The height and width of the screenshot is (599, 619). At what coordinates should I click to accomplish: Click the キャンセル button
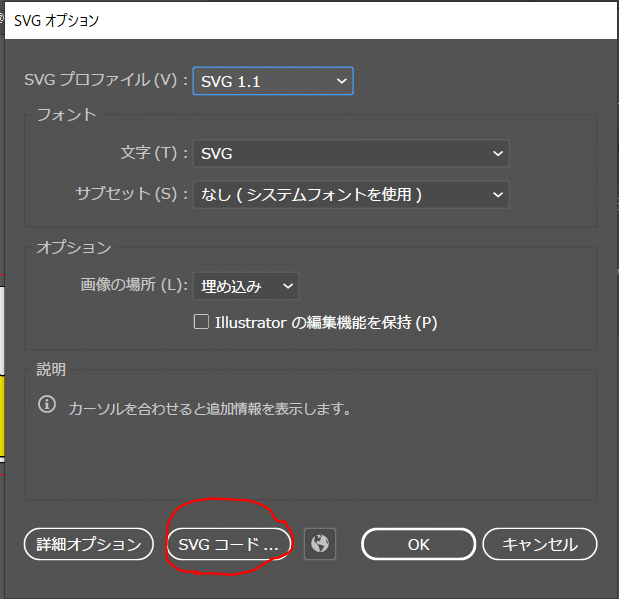tap(540, 544)
